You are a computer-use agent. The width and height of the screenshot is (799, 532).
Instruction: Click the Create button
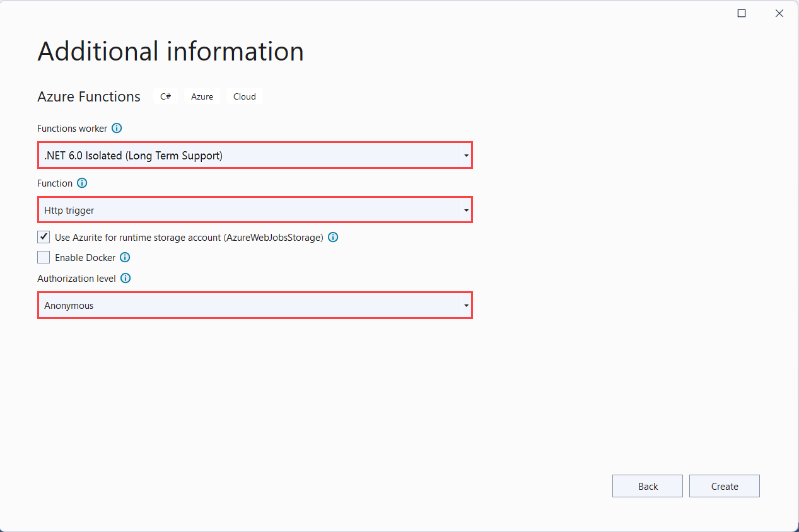[724, 485]
